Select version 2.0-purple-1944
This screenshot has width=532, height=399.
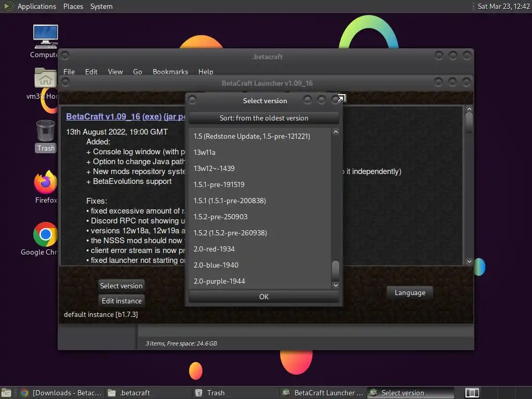click(x=260, y=281)
